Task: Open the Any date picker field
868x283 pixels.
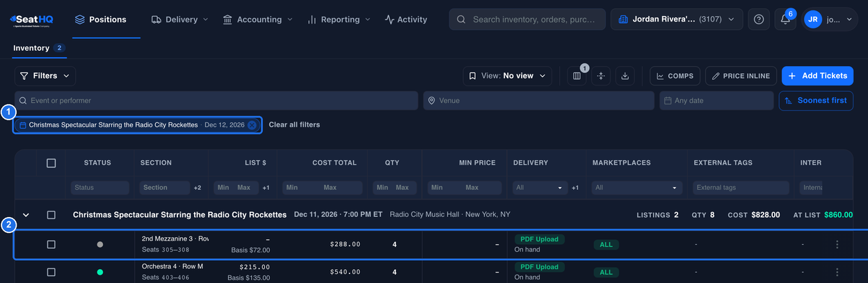Action: [716, 101]
